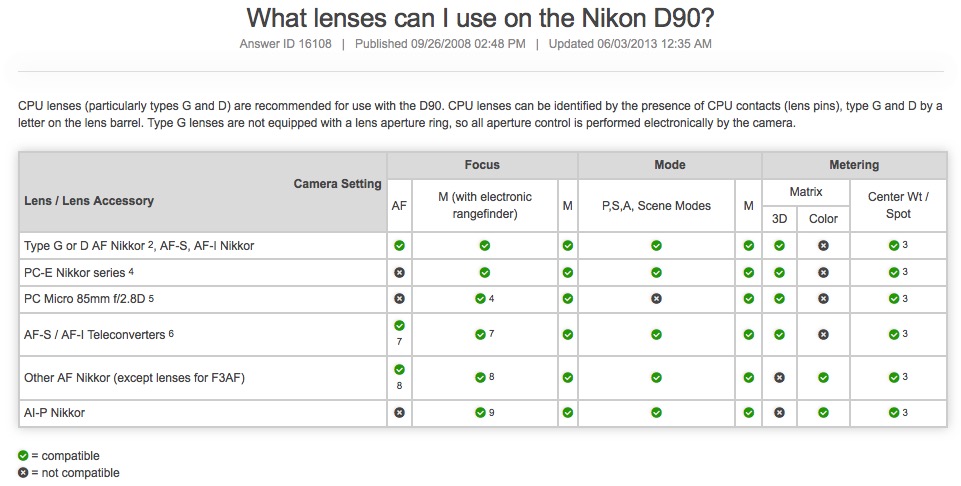Click Color metering check in AI-P Nikkor row

tap(823, 412)
